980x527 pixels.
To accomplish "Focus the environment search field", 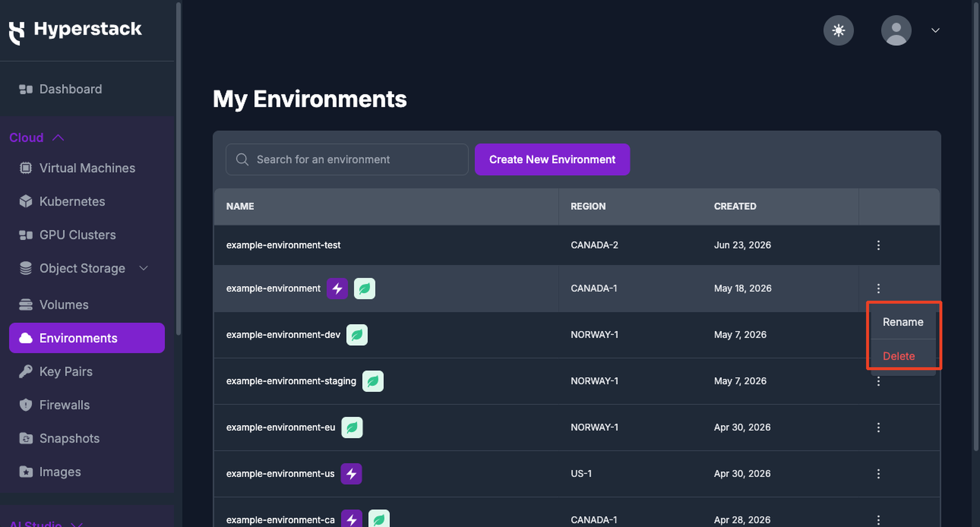I will point(347,159).
